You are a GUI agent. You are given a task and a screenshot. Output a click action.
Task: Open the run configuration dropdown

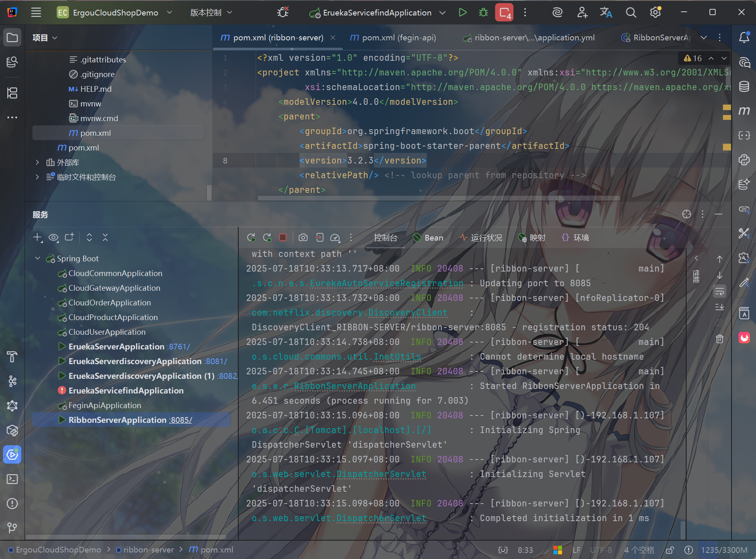coord(377,13)
